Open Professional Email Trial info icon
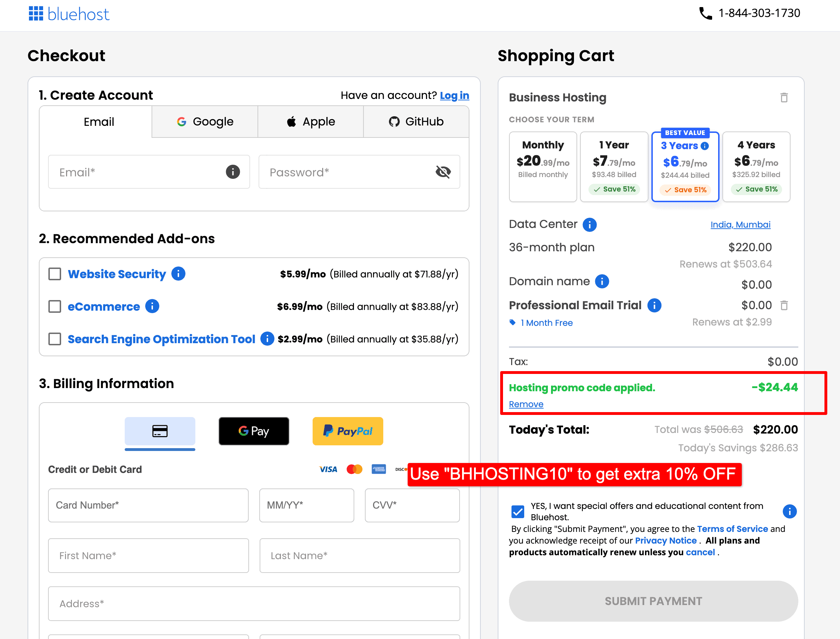Screen dimensions: 840x639 click(x=654, y=305)
